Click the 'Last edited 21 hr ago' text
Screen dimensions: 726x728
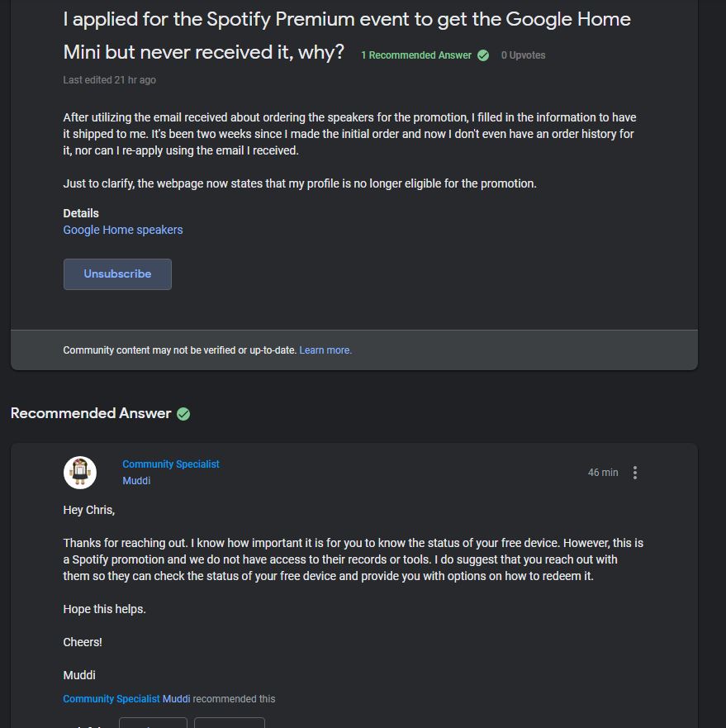point(109,80)
